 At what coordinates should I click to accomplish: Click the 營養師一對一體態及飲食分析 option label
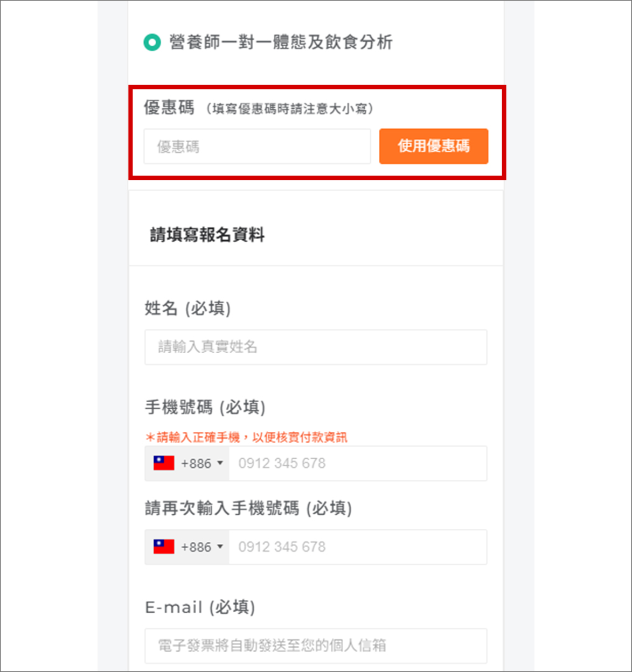(281, 42)
